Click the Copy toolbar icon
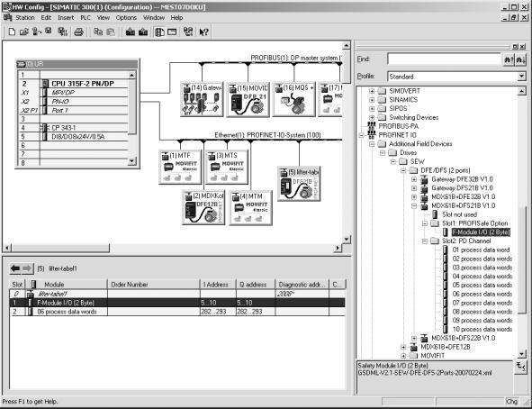The height and width of the screenshot is (409, 532). point(98,32)
